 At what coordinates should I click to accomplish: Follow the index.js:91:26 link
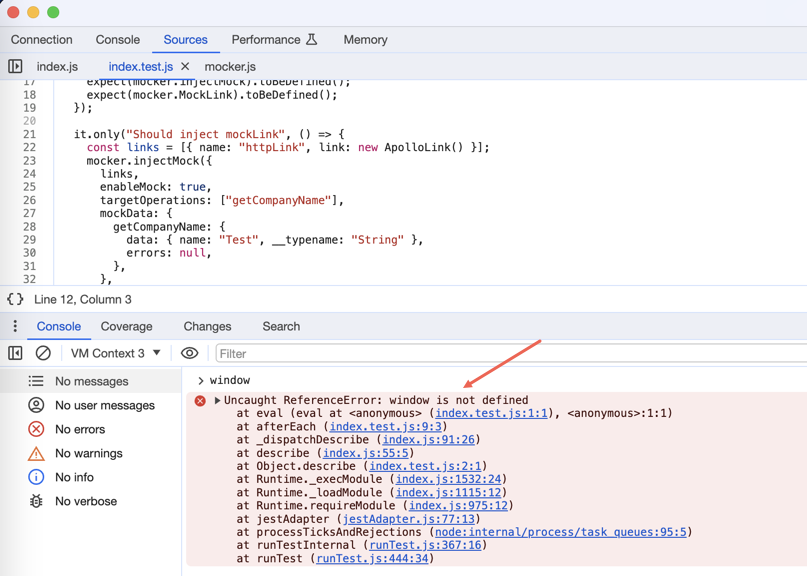(x=429, y=440)
